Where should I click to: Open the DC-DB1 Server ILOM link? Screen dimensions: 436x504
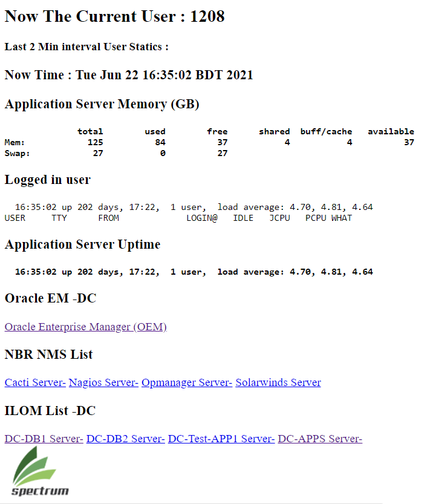tap(44, 439)
